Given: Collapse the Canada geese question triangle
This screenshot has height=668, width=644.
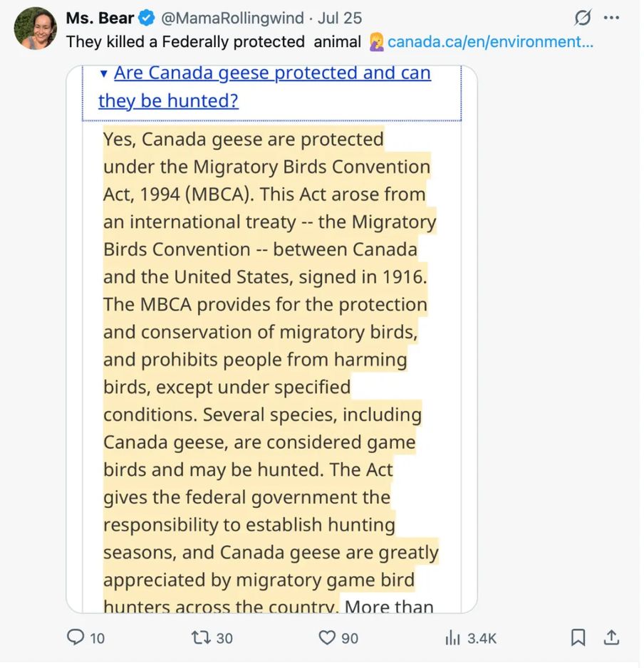Looking at the screenshot, I should pyautogui.click(x=104, y=74).
